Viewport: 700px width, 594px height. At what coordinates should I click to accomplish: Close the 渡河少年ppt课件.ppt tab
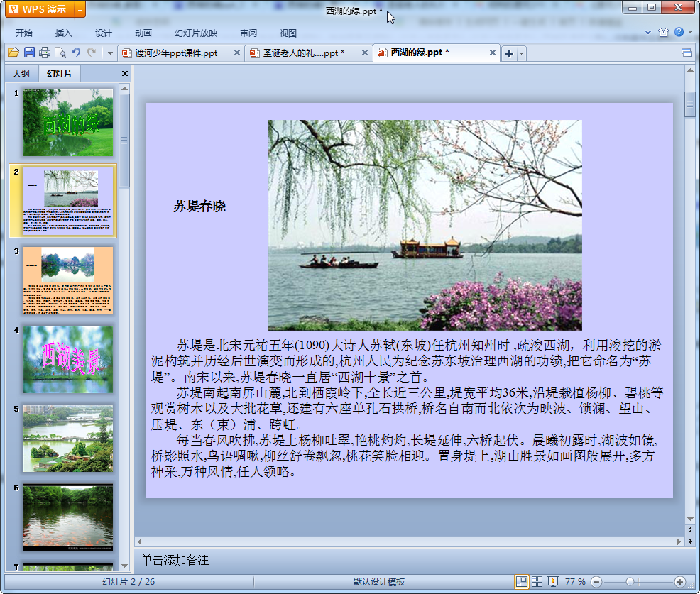point(237,53)
